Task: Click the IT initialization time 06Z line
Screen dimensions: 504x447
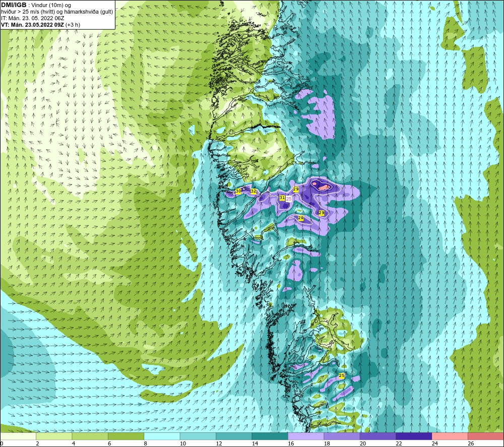Action: (32, 18)
